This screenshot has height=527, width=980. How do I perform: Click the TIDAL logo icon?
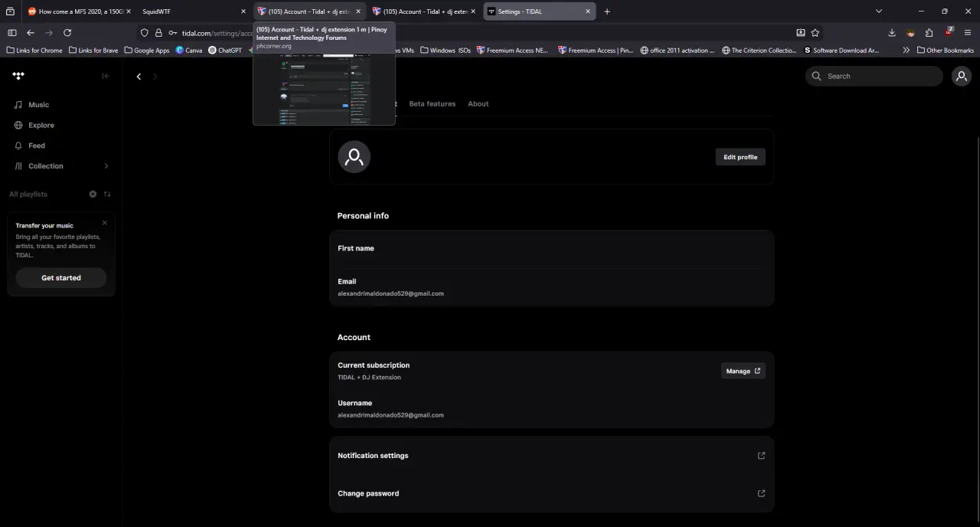click(x=18, y=76)
